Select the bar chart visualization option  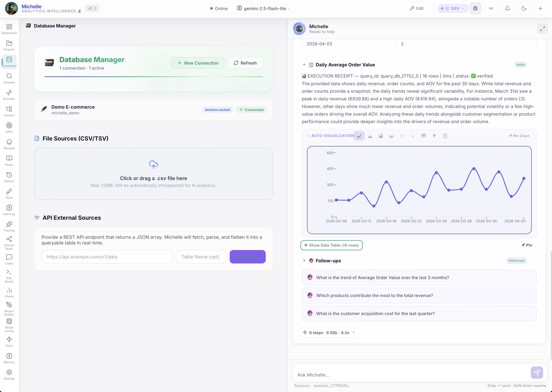click(x=381, y=136)
